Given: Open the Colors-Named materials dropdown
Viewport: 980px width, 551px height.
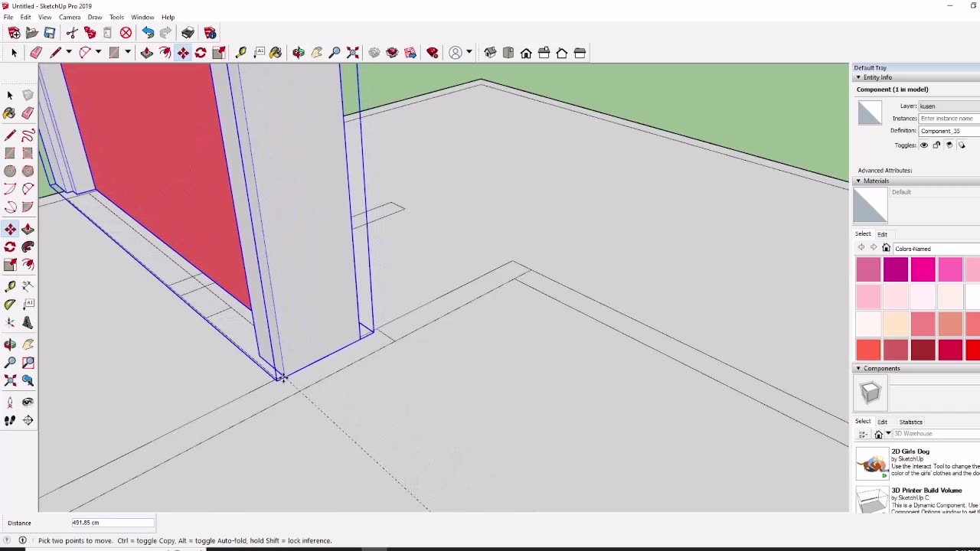Looking at the screenshot, I should [x=936, y=248].
